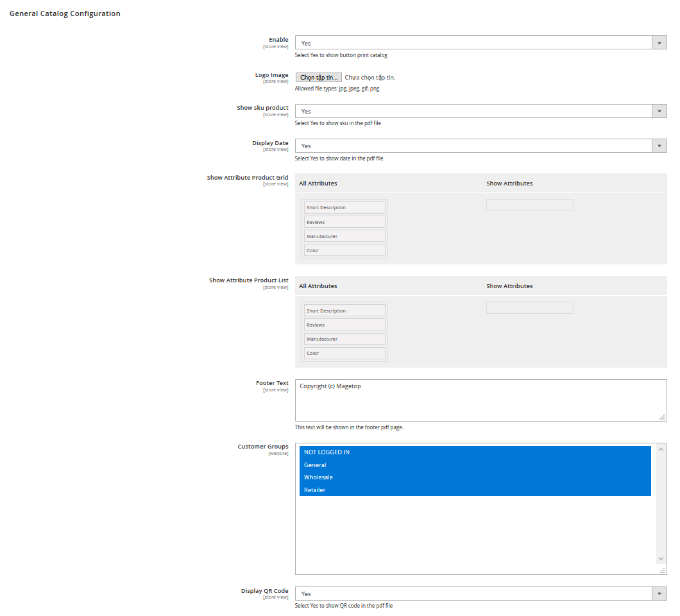Screen dimensions: 680x616
Task: Pick Reviews attribute in Product List section
Action: 344,325
